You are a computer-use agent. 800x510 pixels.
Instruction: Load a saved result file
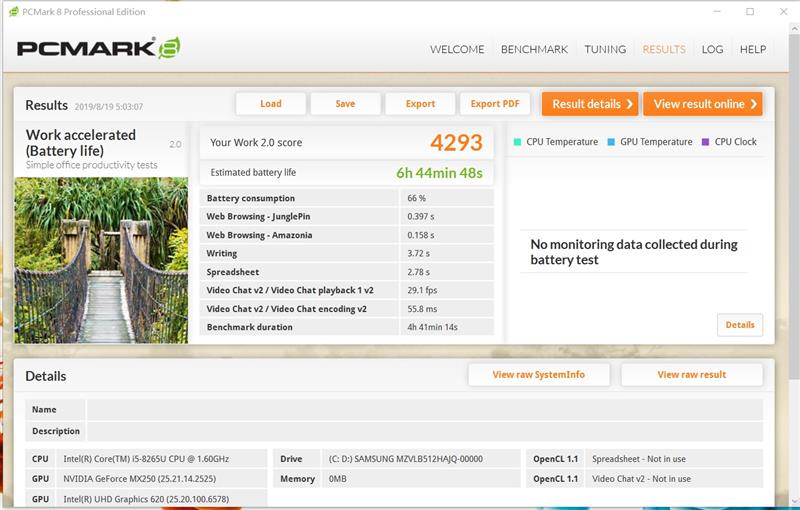click(271, 104)
